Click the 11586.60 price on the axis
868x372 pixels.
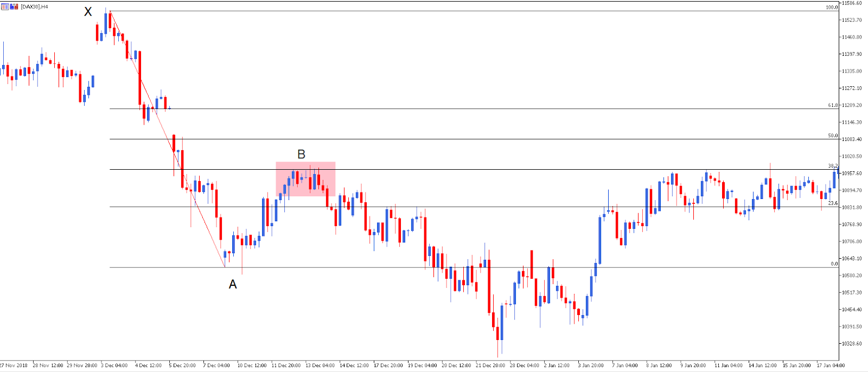coord(852,3)
